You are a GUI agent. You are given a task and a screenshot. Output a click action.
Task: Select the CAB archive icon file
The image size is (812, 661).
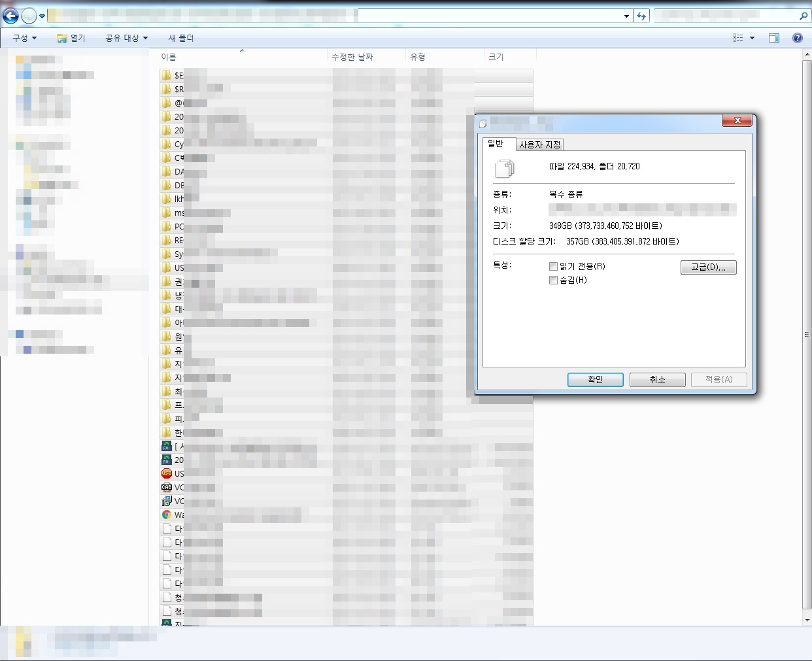(x=167, y=487)
